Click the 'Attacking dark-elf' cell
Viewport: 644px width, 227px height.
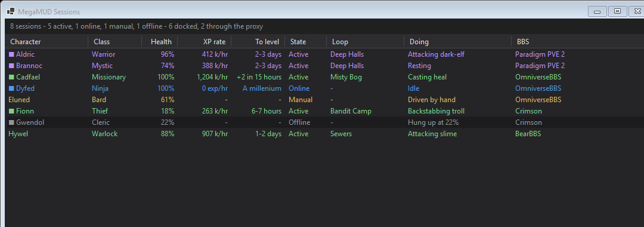click(436, 54)
